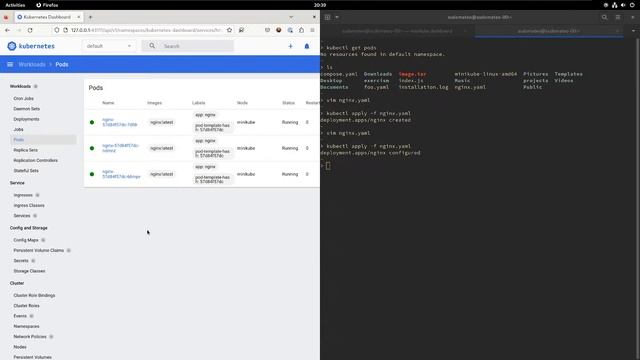The image size is (640, 360).
Task: Open Cluster Roles in the sidebar
Action: click(x=27, y=306)
